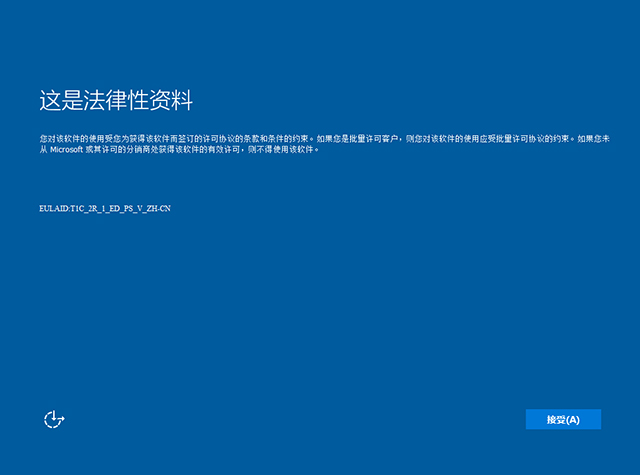The height and width of the screenshot is (475, 640).
Task: Show accessibility options via bottom-left icon
Action: [54, 420]
